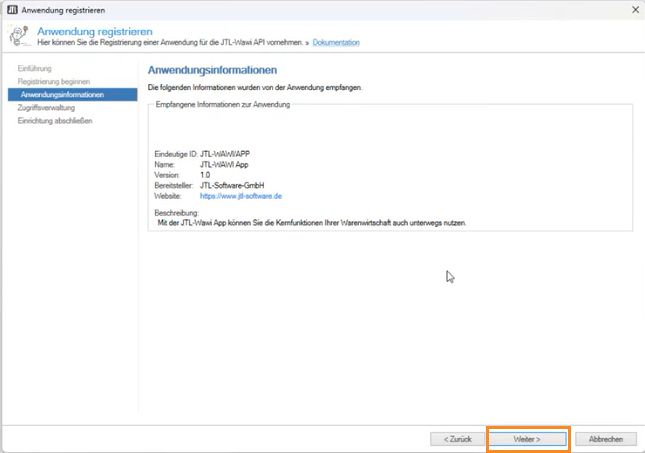Click the Beschreibung text of the app
The height and width of the screenshot is (453, 645).
[x=312, y=222]
